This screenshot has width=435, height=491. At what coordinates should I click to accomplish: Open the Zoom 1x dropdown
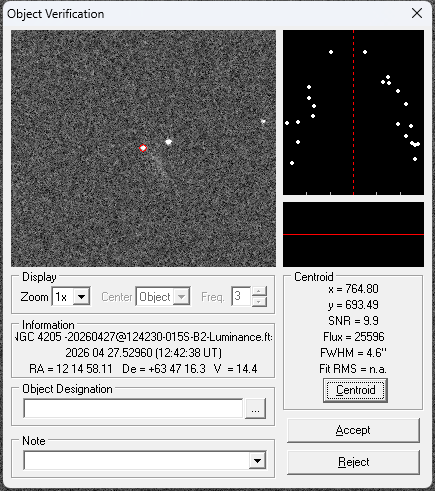tap(81, 296)
